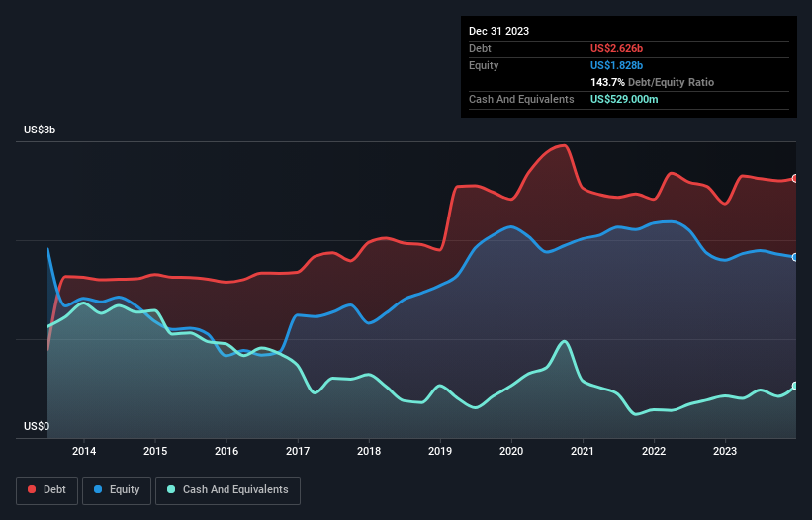Click the 2022 x-axis label
This screenshot has height=520, width=812.
tap(654, 451)
